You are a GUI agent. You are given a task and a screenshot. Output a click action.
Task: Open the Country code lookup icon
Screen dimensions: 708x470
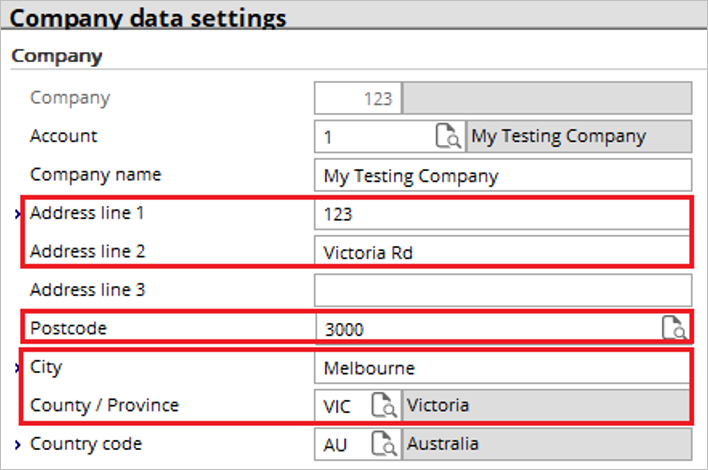(384, 443)
